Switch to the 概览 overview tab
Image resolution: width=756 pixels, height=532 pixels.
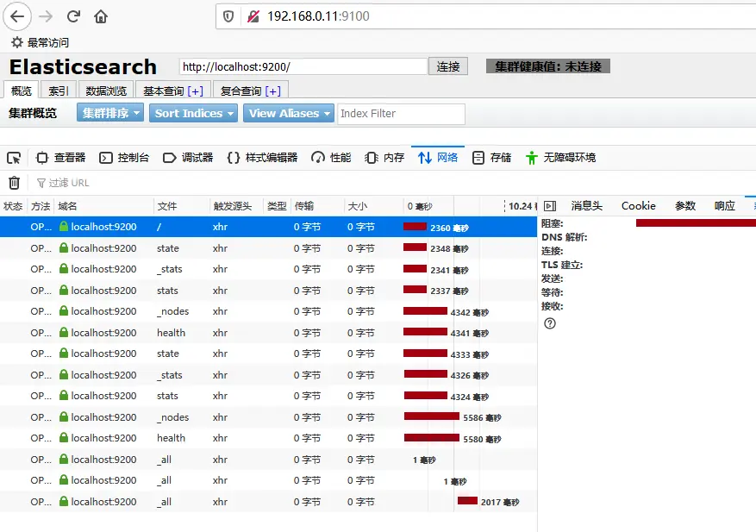[22, 91]
